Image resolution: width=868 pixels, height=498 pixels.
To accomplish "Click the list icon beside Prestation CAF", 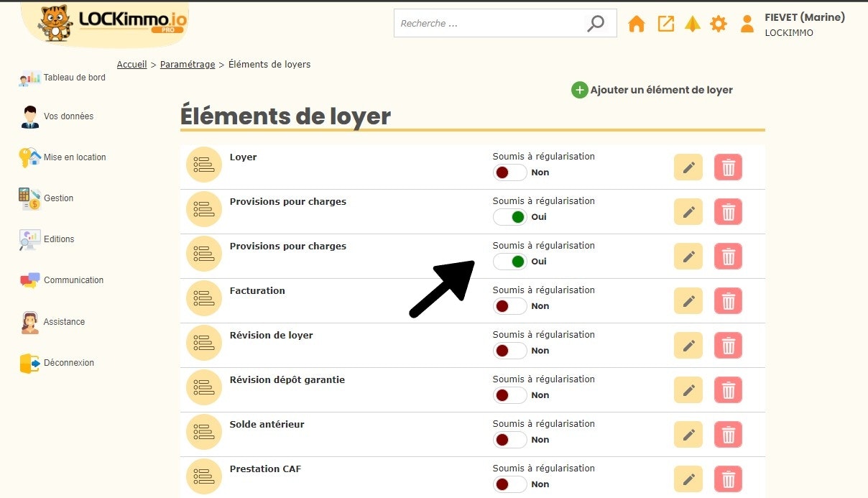I will click(204, 477).
